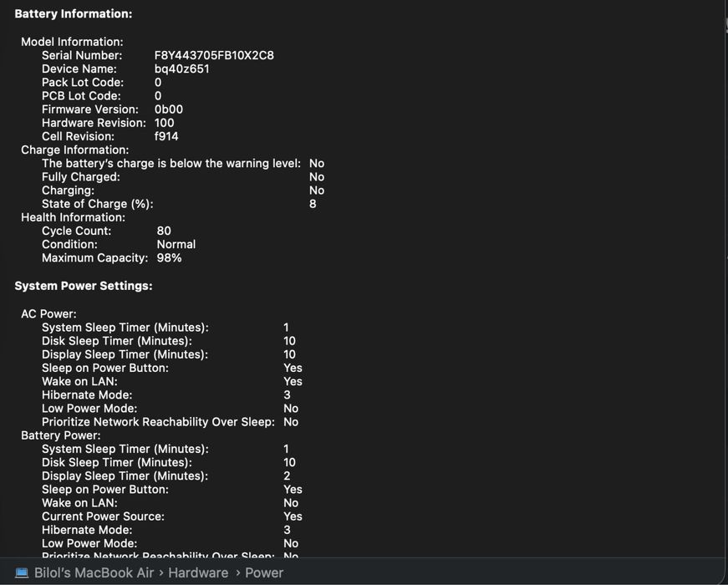
Task: Click the "PCB Lot Code:" label
Action: pos(81,95)
